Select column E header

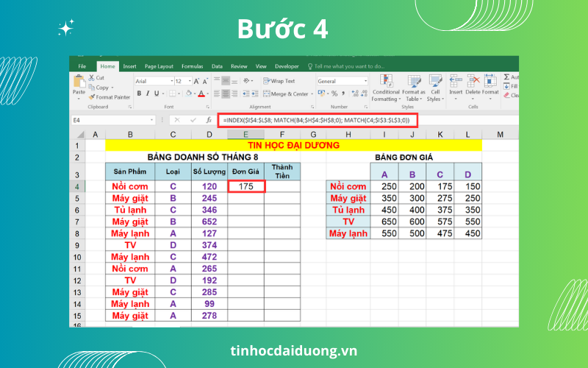point(245,135)
